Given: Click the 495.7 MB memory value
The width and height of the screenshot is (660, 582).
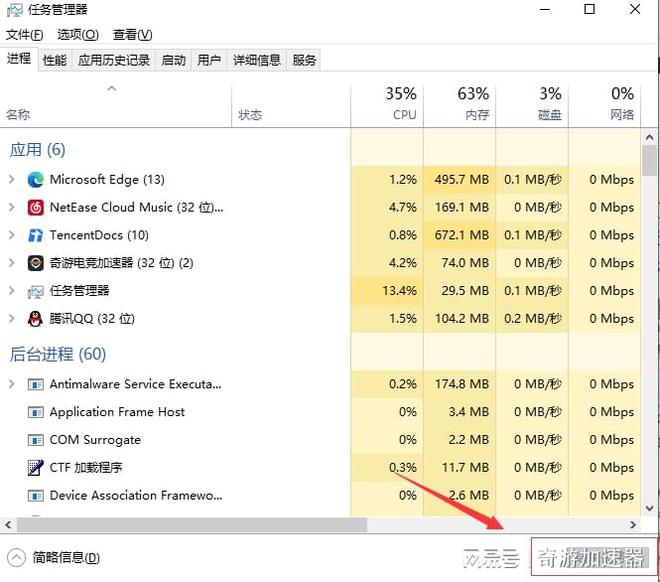Looking at the screenshot, I should coord(462,180).
